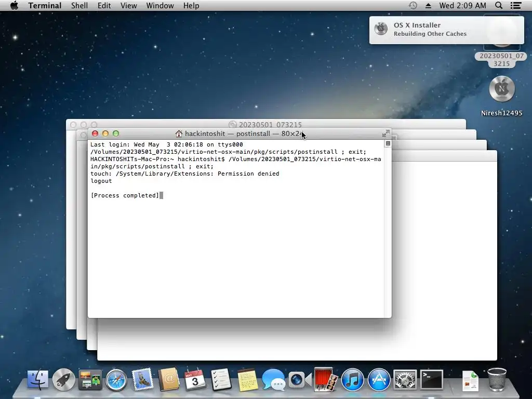Screen dimensions: 532x399
Task: Open Launchpad from the Dock
Action: tap(63, 379)
